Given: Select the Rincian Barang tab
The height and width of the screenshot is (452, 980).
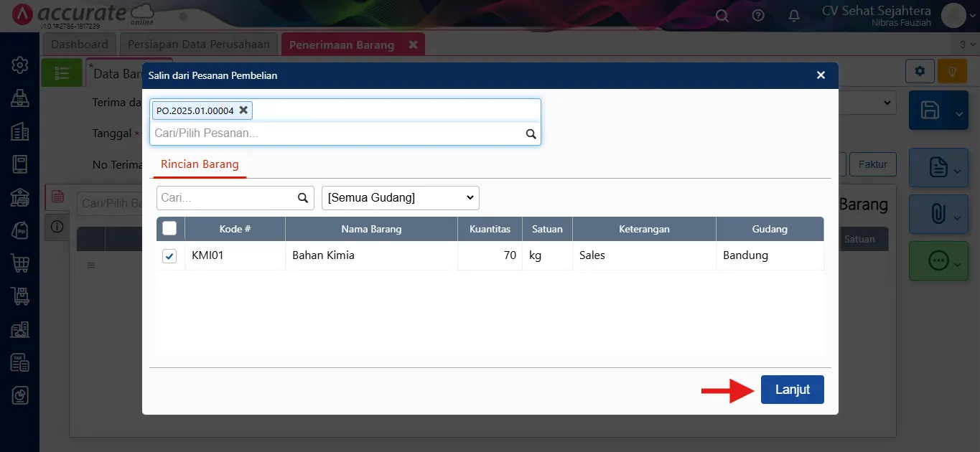Looking at the screenshot, I should pyautogui.click(x=200, y=164).
